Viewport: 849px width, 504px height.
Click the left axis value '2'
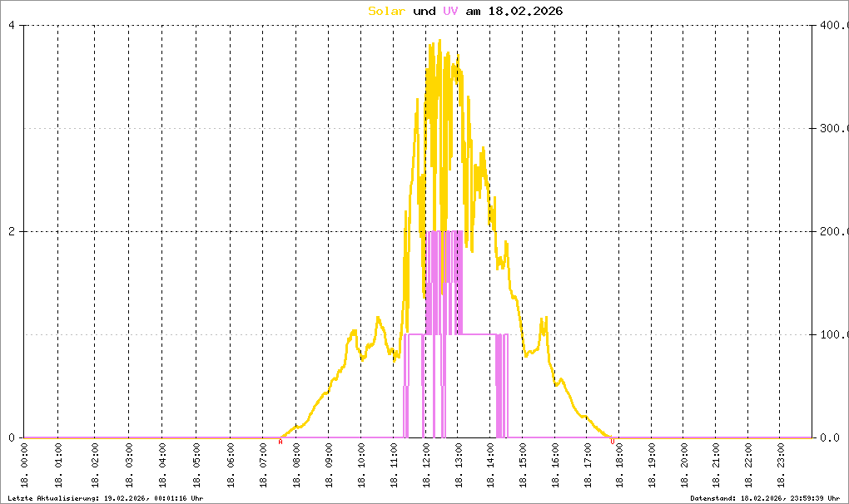(x=12, y=231)
